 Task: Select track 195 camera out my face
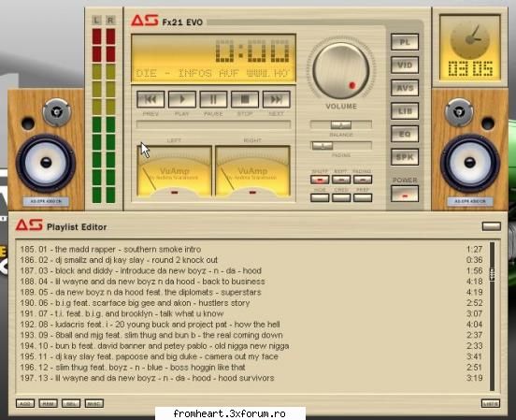click(x=251, y=356)
